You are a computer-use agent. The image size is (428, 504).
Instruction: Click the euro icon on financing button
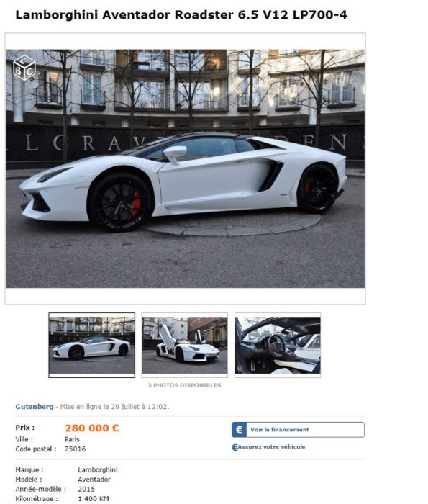[239, 430]
